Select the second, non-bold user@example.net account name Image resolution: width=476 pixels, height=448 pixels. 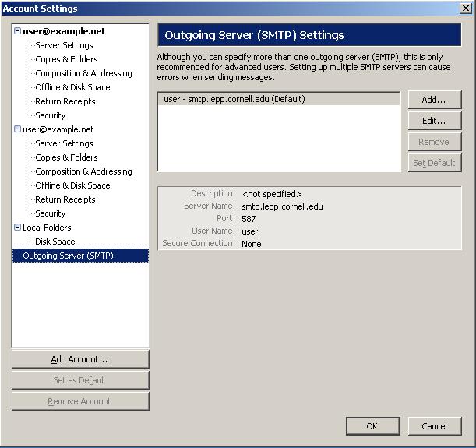58,129
